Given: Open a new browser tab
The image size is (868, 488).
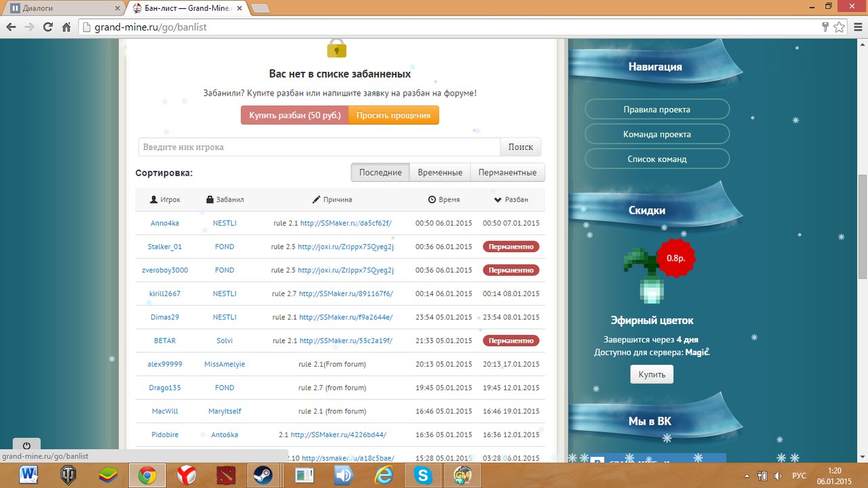Looking at the screenshot, I should 260,8.
